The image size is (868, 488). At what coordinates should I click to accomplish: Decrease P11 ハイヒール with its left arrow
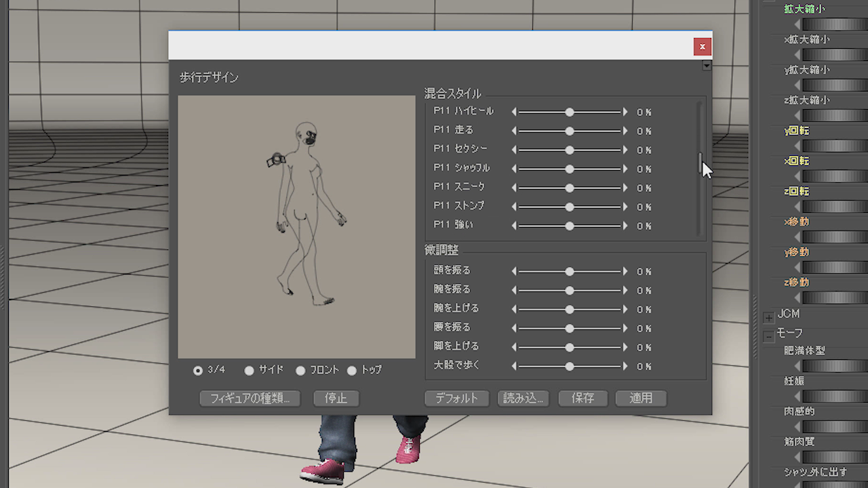514,112
